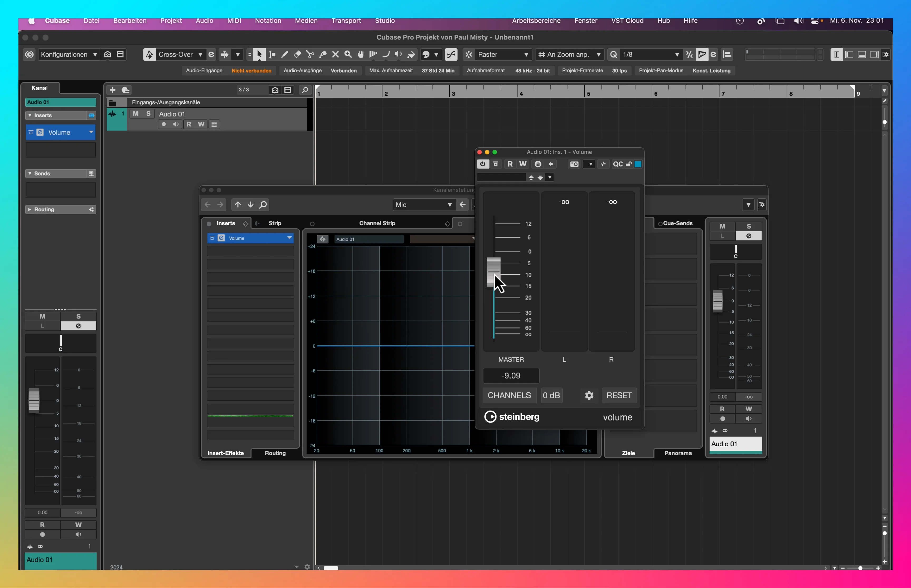Select the Zoom magnifier tool
Viewport: 911px width, 588px height.
[348, 55]
